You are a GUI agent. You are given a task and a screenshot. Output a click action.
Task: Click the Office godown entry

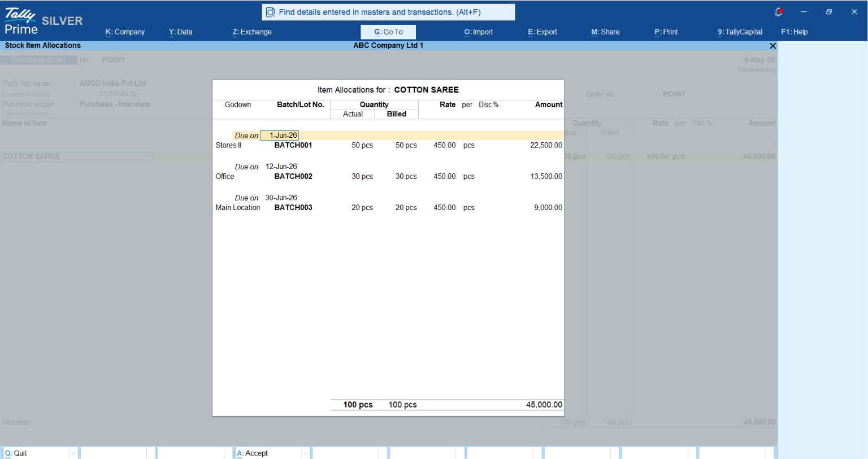tap(225, 177)
